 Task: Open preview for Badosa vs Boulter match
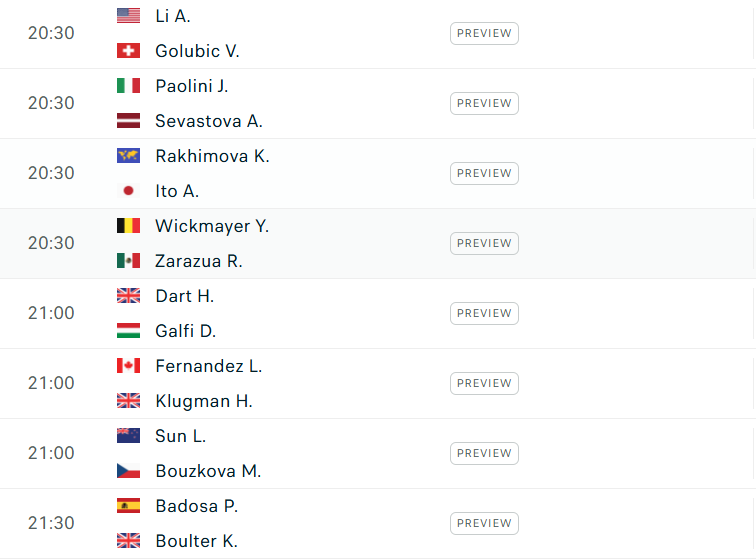pos(484,523)
